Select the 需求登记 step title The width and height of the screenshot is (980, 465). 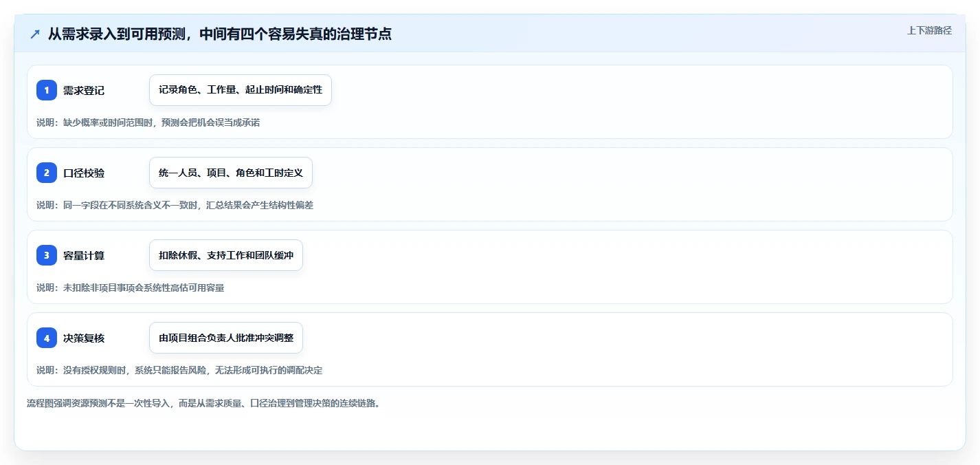tap(84, 90)
